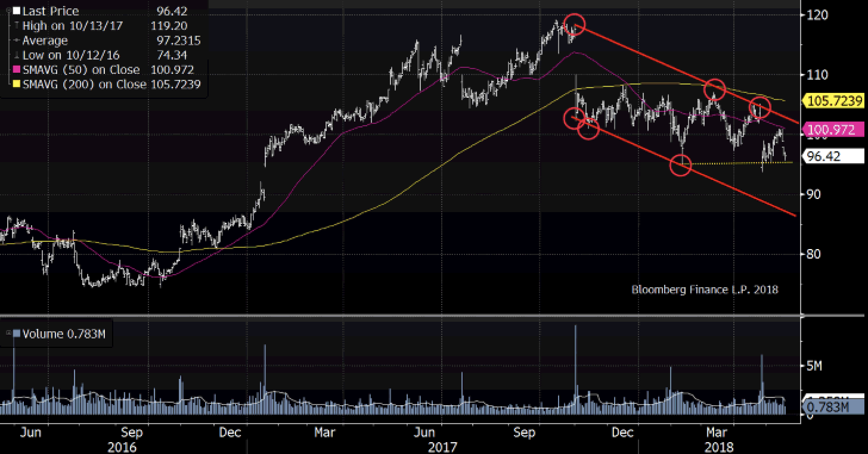Screen dimensions: 868x454
Task: Click the Low marker icon in legend
Action: pyautogui.click(x=17, y=55)
